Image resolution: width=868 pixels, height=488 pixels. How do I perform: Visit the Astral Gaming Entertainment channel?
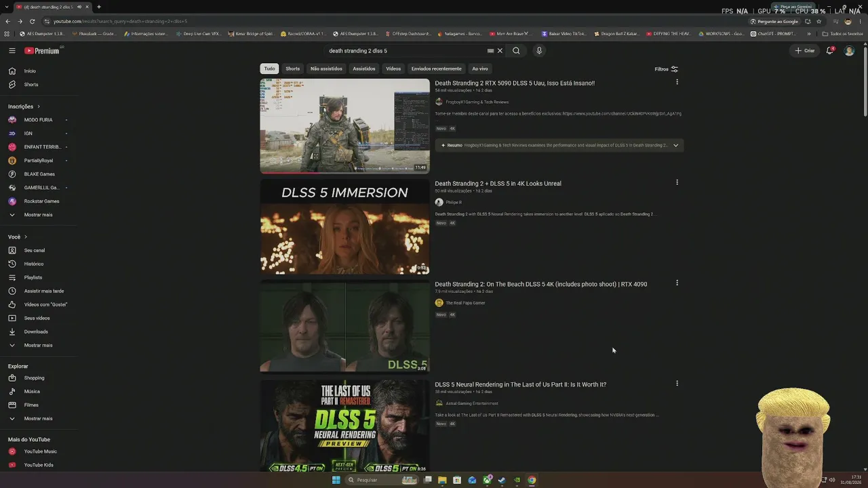click(x=471, y=403)
